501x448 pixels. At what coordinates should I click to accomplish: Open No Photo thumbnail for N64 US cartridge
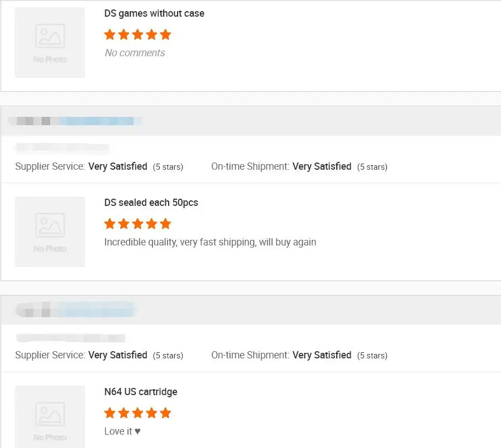pos(50,417)
